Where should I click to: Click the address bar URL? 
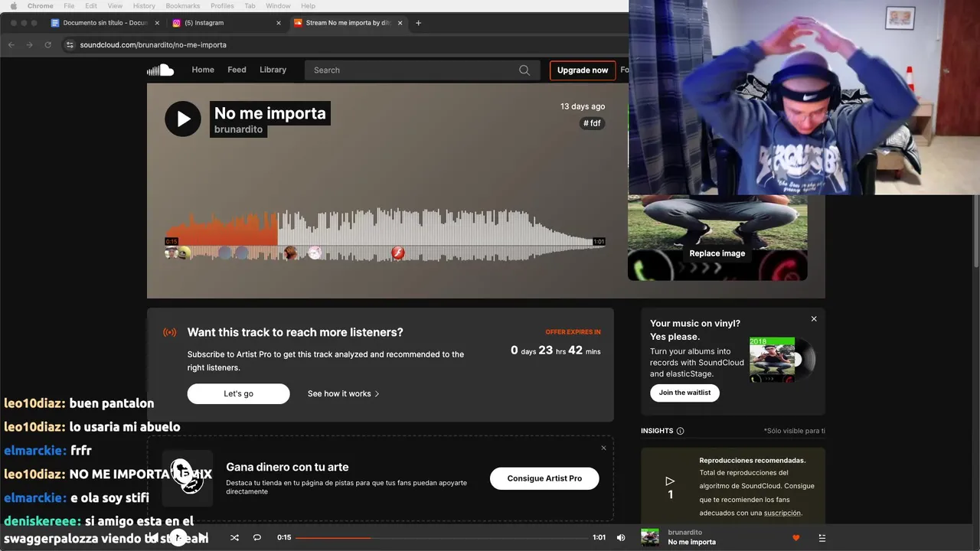(x=153, y=44)
